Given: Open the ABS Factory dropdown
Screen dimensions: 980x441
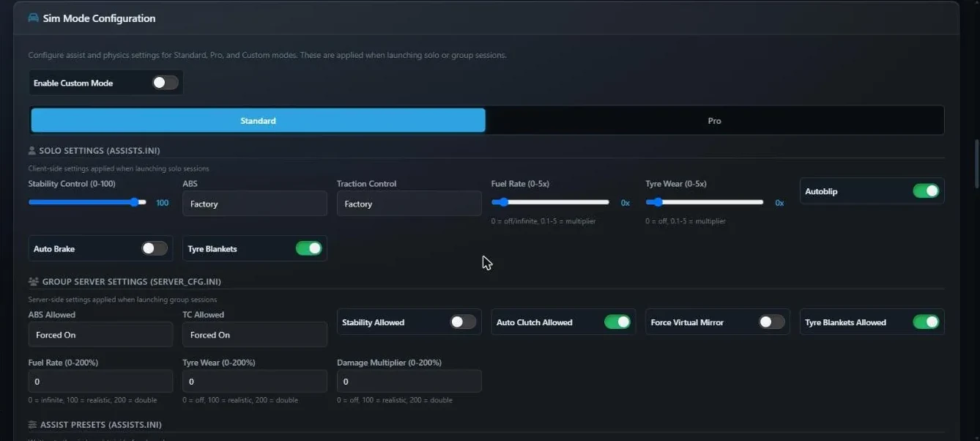Looking at the screenshot, I should 255,204.
